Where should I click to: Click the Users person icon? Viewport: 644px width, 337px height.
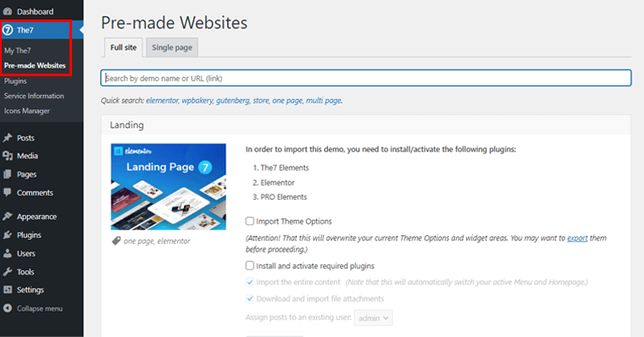click(x=8, y=253)
